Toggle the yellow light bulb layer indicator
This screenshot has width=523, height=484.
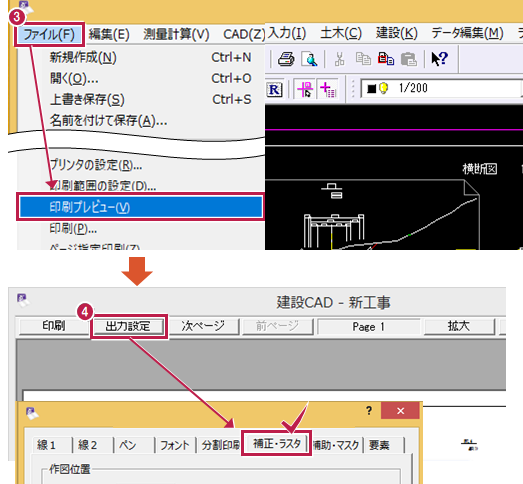[x=384, y=88]
